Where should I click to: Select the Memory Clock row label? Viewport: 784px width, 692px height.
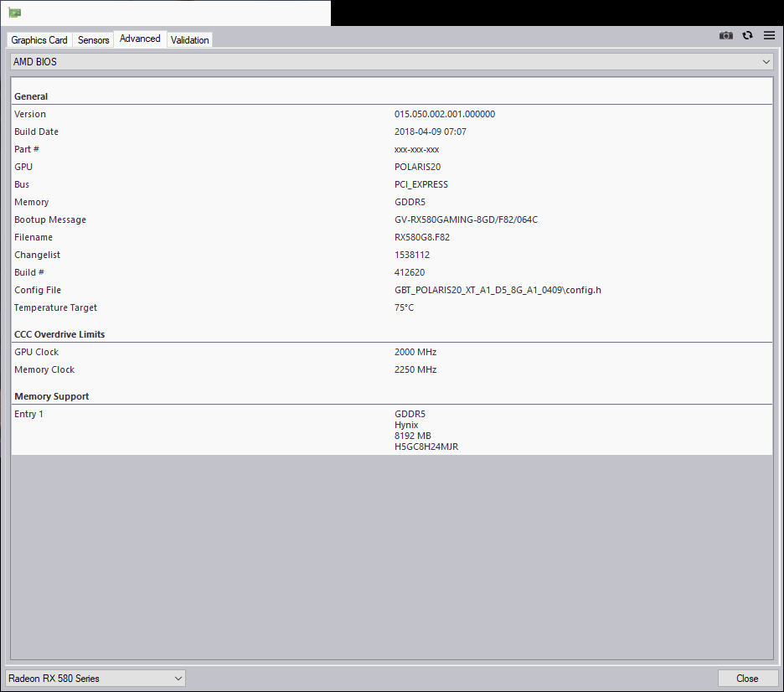point(44,369)
